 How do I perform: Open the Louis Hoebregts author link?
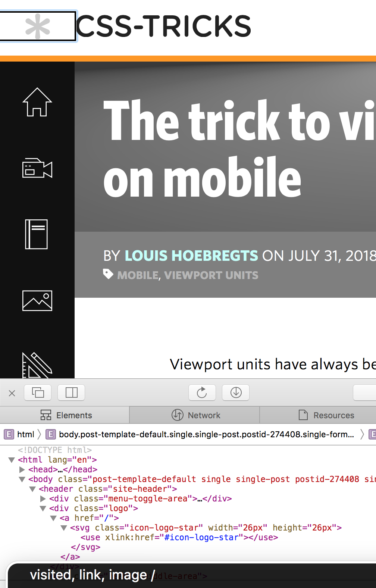point(191,256)
